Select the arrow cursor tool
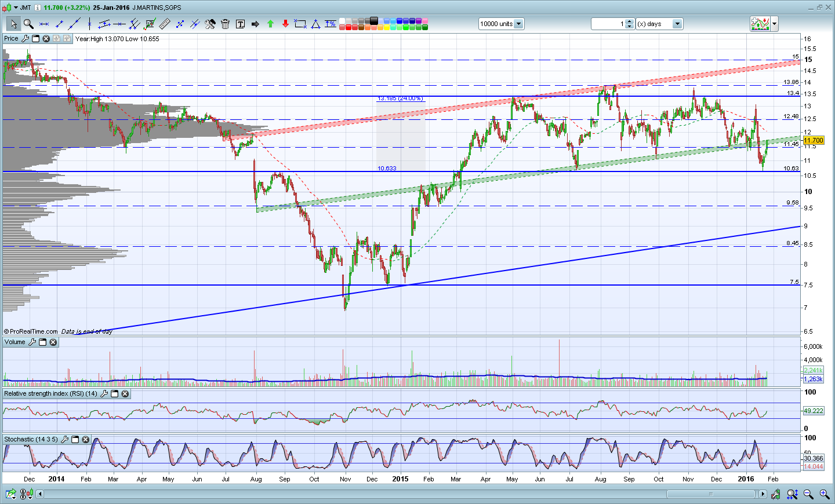The height and width of the screenshot is (504, 835). point(13,24)
